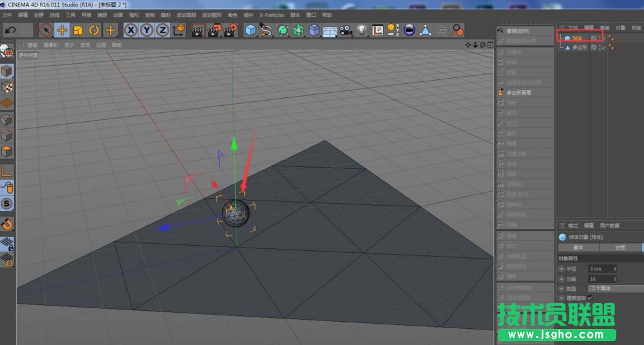Click the Locked Workplane icon
The image size is (644, 345).
pyautogui.click(x=7, y=243)
